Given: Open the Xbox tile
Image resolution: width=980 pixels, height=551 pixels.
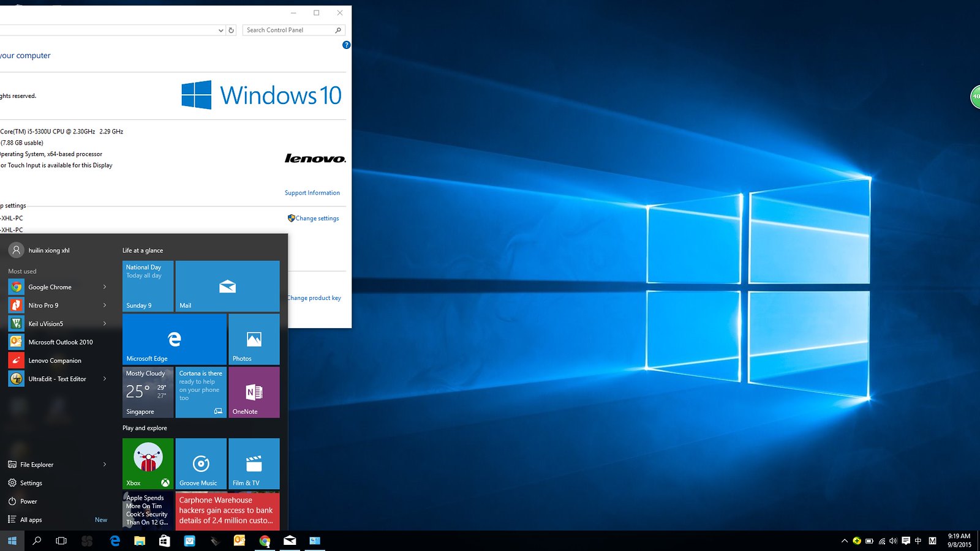Looking at the screenshot, I should click(148, 463).
